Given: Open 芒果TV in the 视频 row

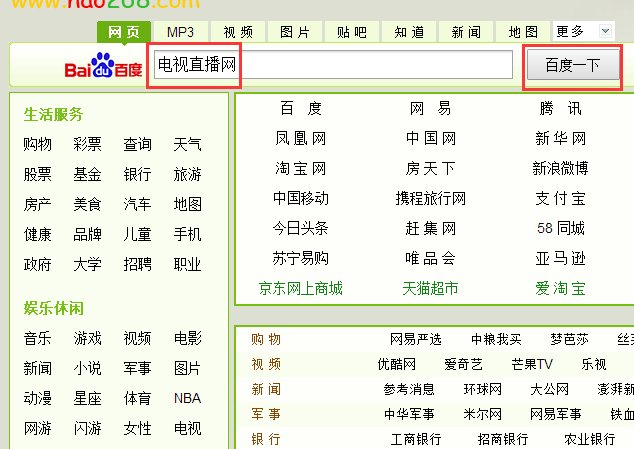Looking at the screenshot, I should coord(532,364).
